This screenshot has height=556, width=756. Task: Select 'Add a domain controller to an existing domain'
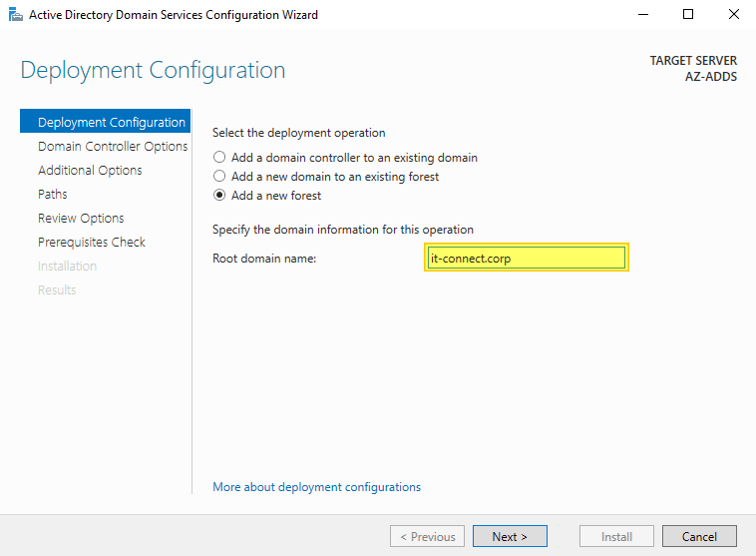coord(219,158)
